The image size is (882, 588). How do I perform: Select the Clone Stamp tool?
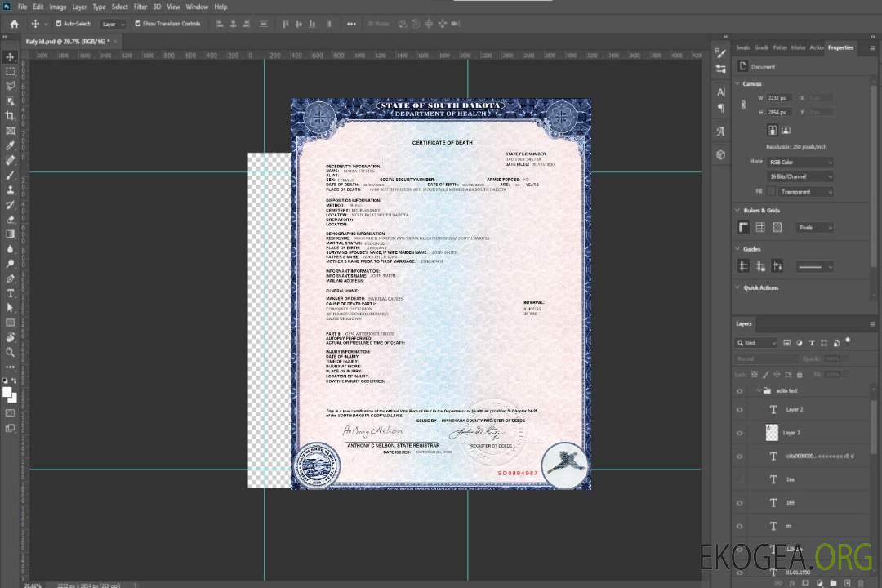[x=10, y=190]
